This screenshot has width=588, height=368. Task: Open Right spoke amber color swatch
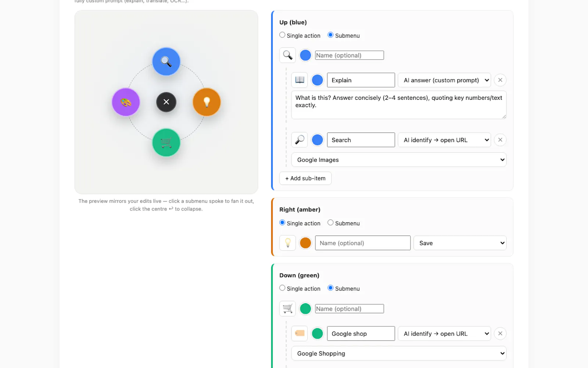coord(305,243)
